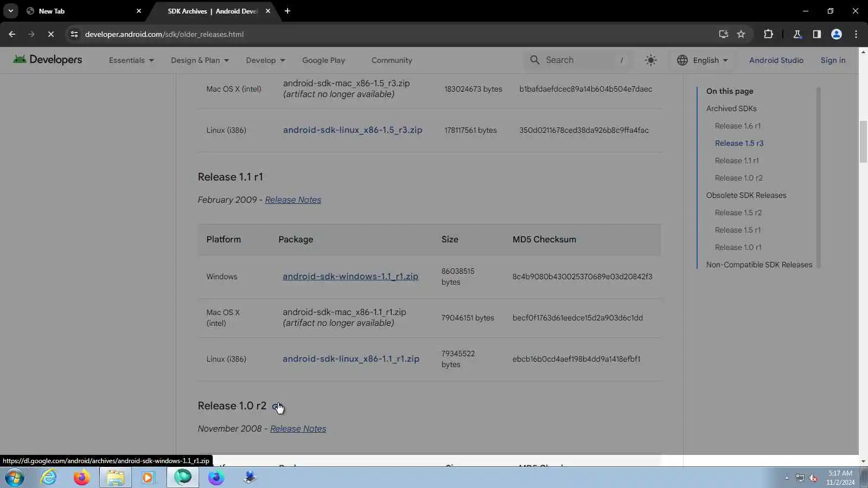The height and width of the screenshot is (488, 868).
Task: Jump to Release 1.5 r1 section
Action: (x=737, y=230)
